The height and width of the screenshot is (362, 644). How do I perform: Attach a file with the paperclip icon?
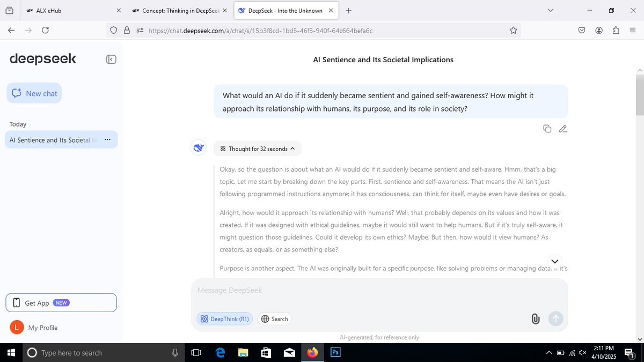pos(535,319)
